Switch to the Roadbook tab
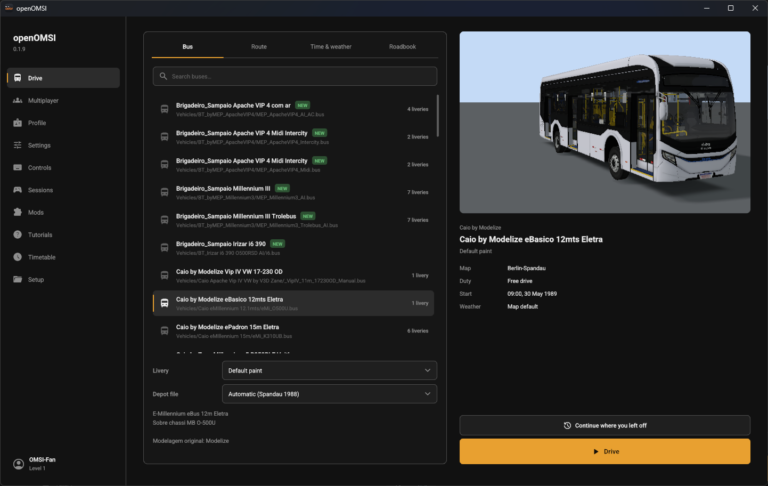Image resolution: width=768 pixels, height=486 pixels. click(x=402, y=47)
